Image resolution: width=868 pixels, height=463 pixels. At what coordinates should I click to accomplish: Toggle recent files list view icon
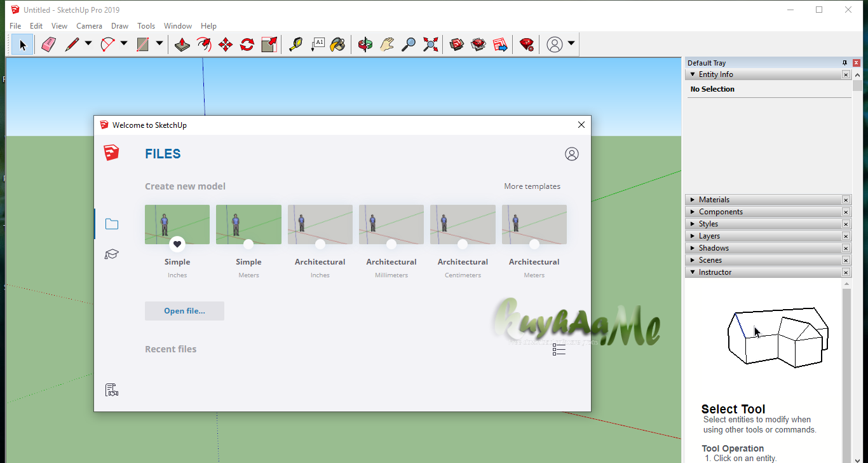pos(559,350)
